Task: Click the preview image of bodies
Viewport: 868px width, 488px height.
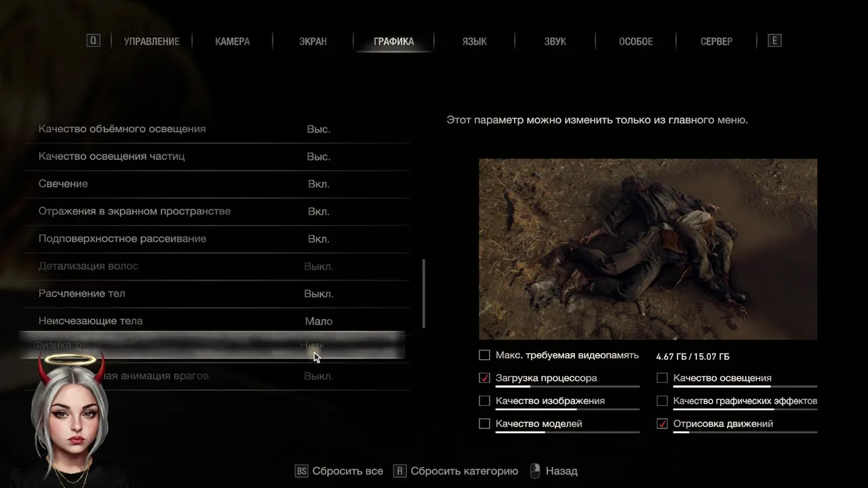Action: [648, 249]
